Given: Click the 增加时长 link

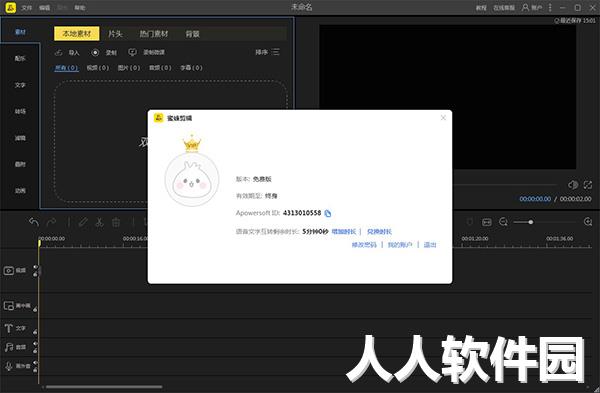Looking at the screenshot, I should click(344, 232).
